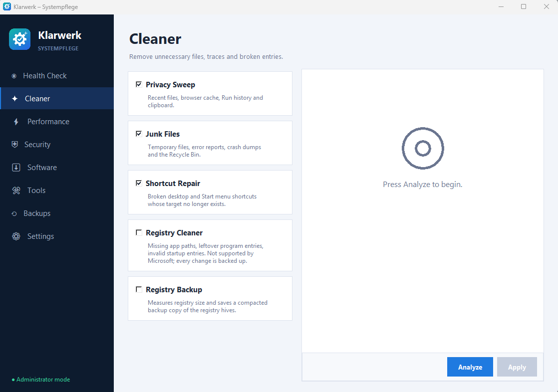Enable the Registry Cleaner checkbox
The width and height of the screenshot is (558, 392).
[x=139, y=232]
